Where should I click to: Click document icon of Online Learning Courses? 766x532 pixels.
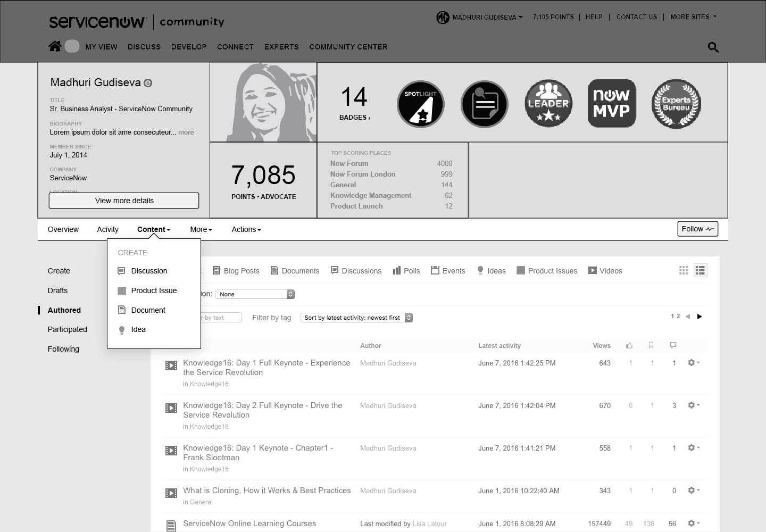(171, 526)
